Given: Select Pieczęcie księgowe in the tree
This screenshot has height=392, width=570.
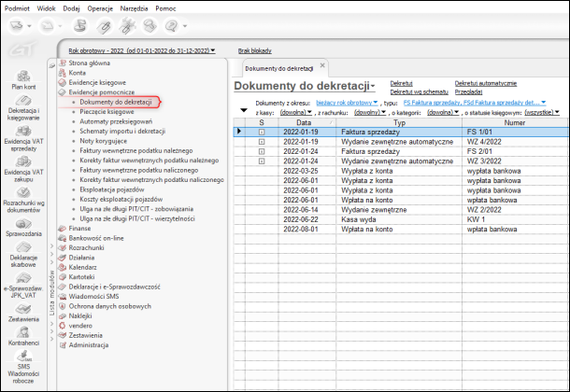Looking at the screenshot, I should (108, 111).
